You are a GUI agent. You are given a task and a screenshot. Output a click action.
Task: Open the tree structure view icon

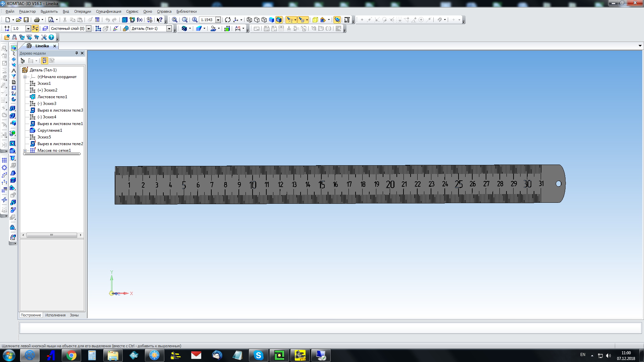23,61
